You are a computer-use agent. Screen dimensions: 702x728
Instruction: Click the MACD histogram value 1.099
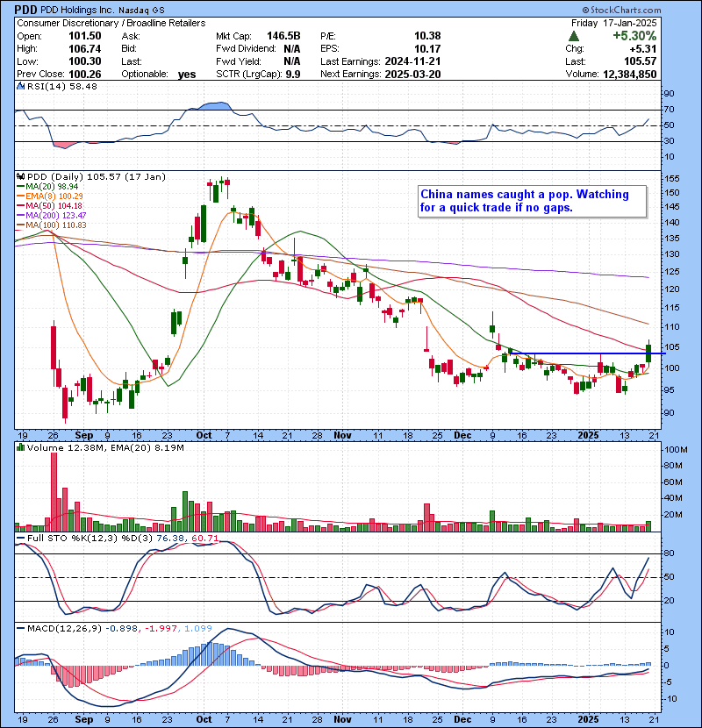(198, 629)
